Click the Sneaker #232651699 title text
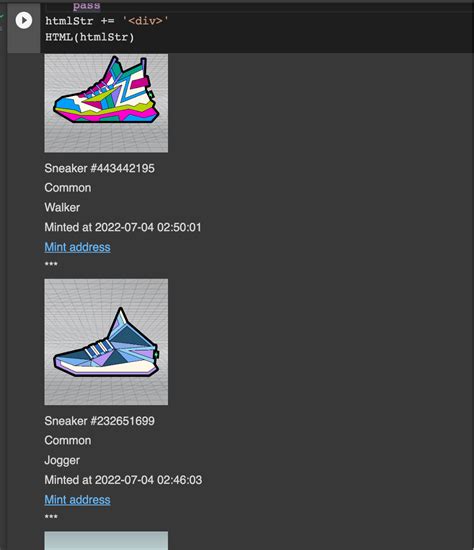The image size is (474, 550). 99,421
